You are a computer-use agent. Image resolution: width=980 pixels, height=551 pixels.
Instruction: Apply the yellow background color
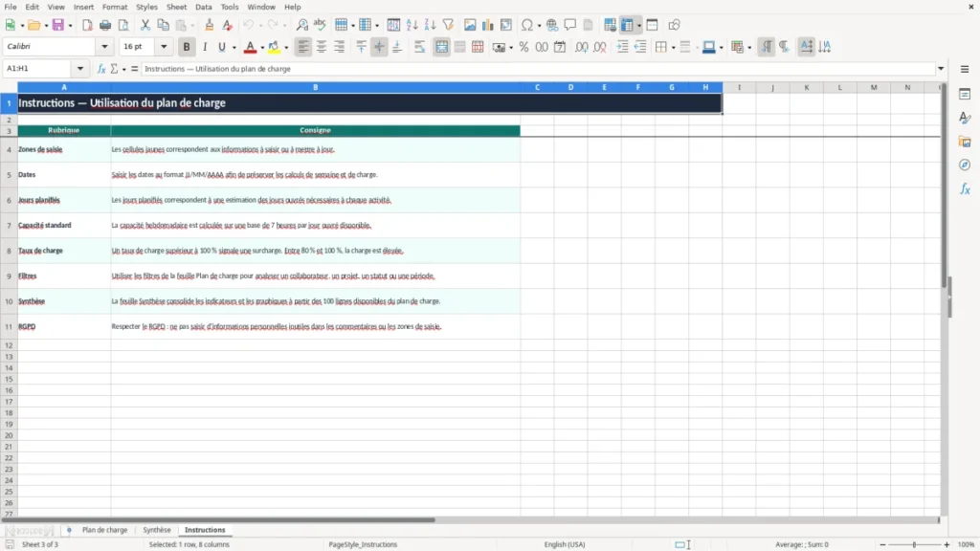click(275, 47)
